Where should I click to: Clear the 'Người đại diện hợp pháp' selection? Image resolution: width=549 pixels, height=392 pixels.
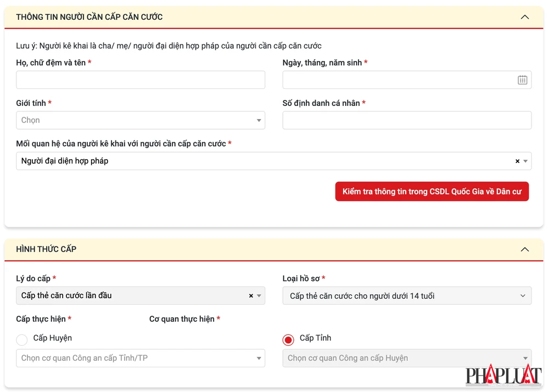pos(517,161)
